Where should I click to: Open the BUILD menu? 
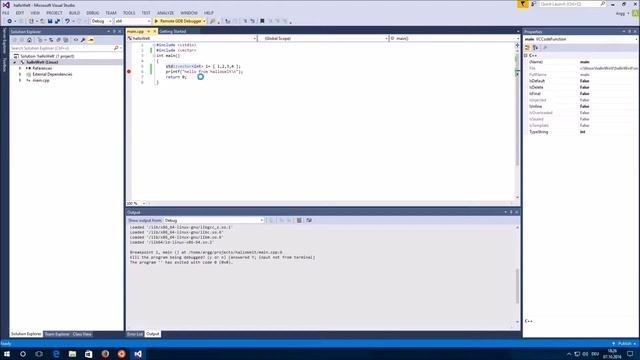pyautogui.click(x=74, y=13)
